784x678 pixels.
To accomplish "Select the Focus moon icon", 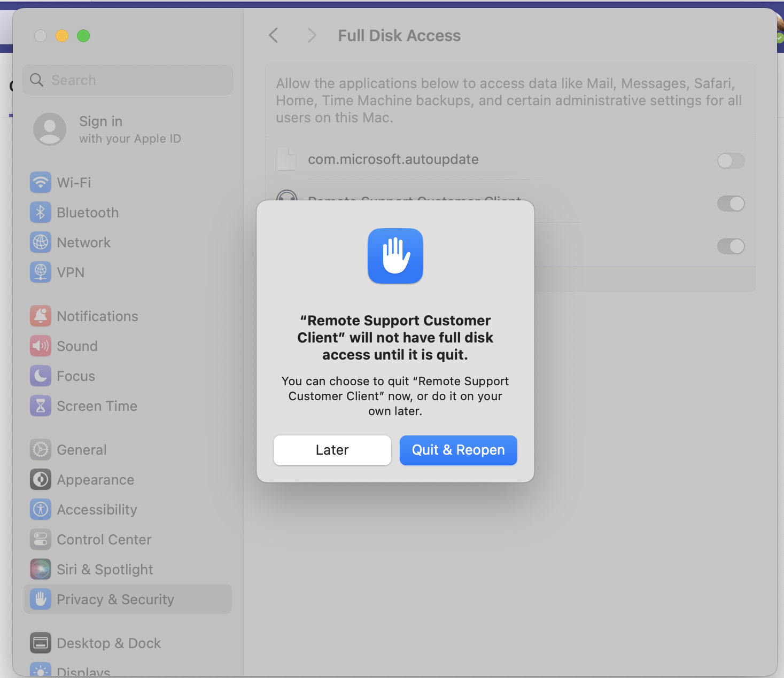I will pos(41,376).
